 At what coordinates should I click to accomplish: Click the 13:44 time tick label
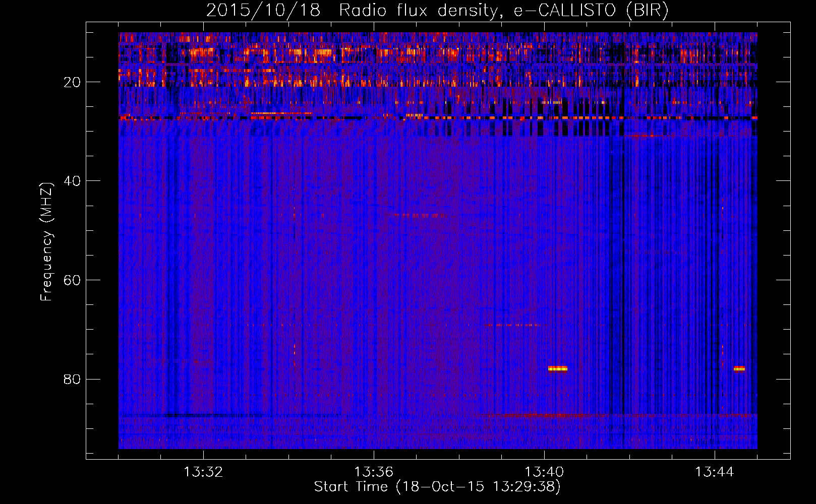[715, 472]
